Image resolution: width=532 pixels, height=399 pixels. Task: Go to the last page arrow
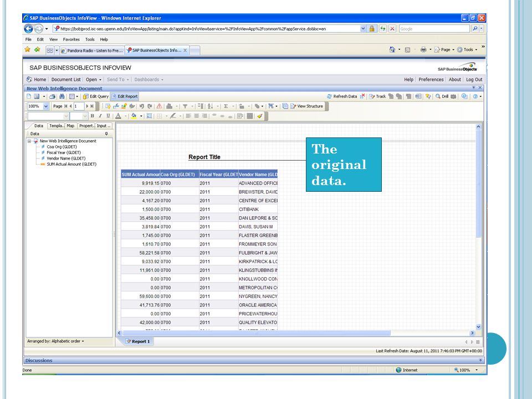point(92,106)
